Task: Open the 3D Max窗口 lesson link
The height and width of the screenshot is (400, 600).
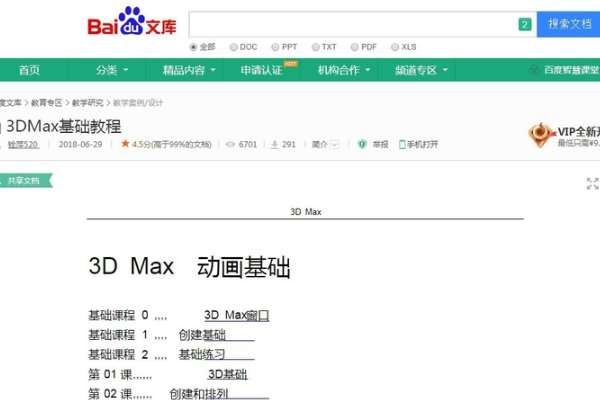Action: (236, 315)
